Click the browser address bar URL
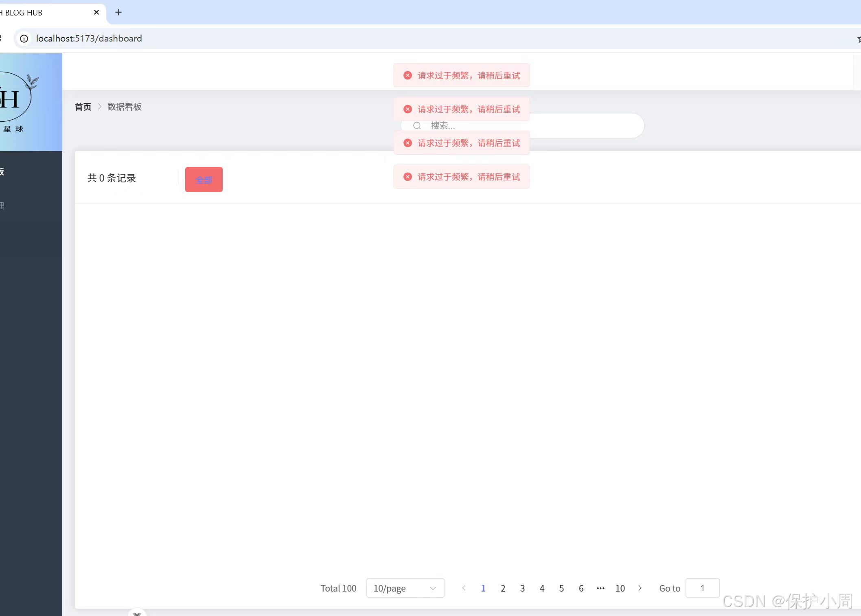This screenshot has height=616, width=861. [89, 38]
